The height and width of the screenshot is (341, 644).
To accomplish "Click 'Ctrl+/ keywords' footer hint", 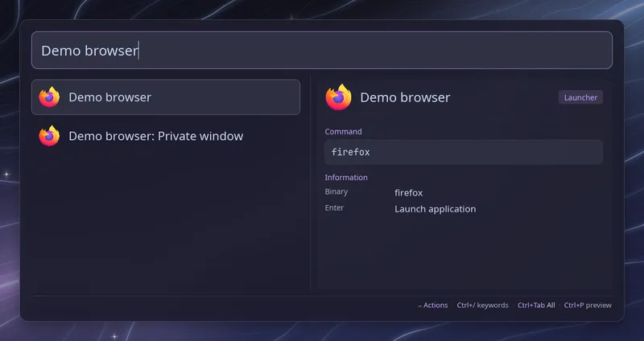I will click(x=482, y=306).
